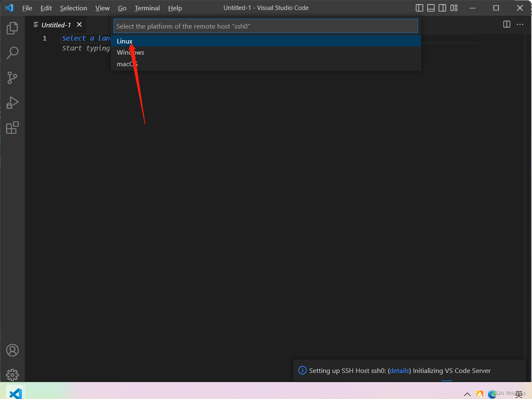Minimize the VS Code window
Viewport: 532px width, 399px height.
pyautogui.click(x=473, y=8)
